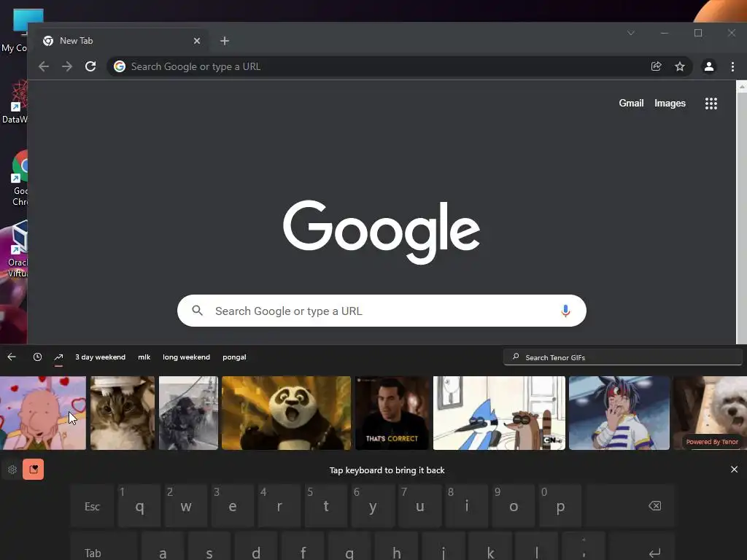The width and height of the screenshot is (747, 560).
Task: Select the gray bird GIF thumbnail
Action: point(188,413)
